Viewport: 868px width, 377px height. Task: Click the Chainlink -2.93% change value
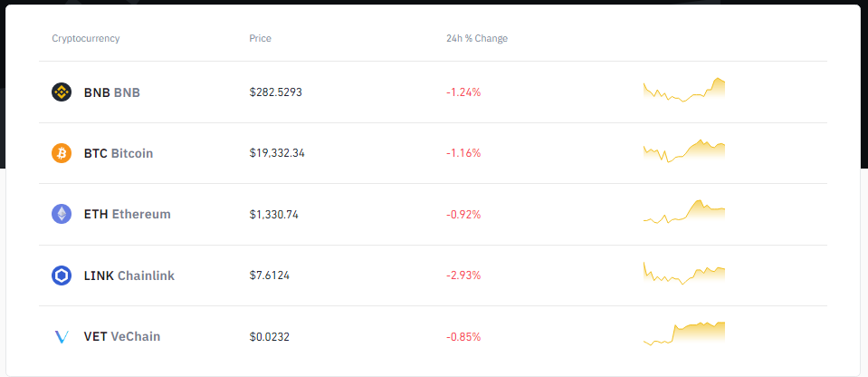(x=463, y=275)
